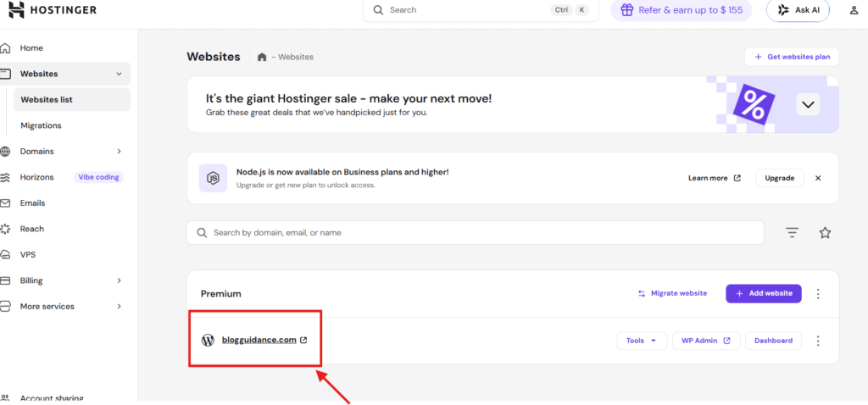Collapse the Websites sidebar section
The image size is (868, 405).
tap(119, 74)
